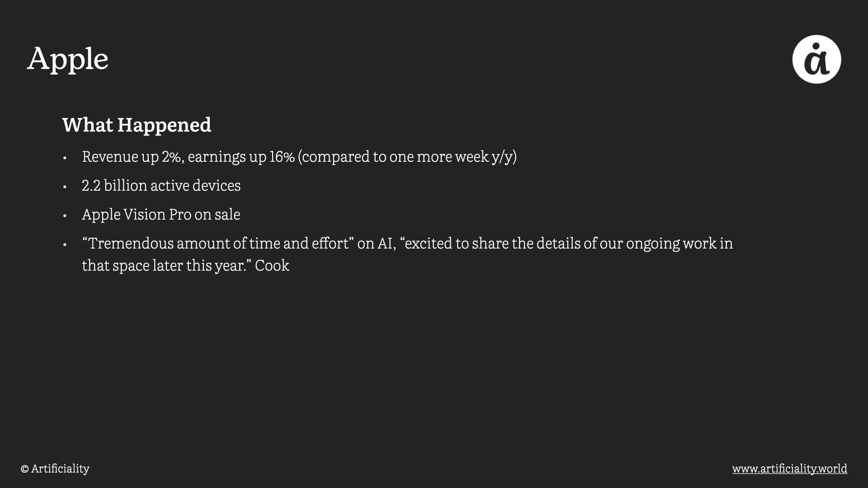The height and width of the screenshot is (488, 868).
Task: Click the bullet dot beside the Tremendous quote
Action: (65, 245)
